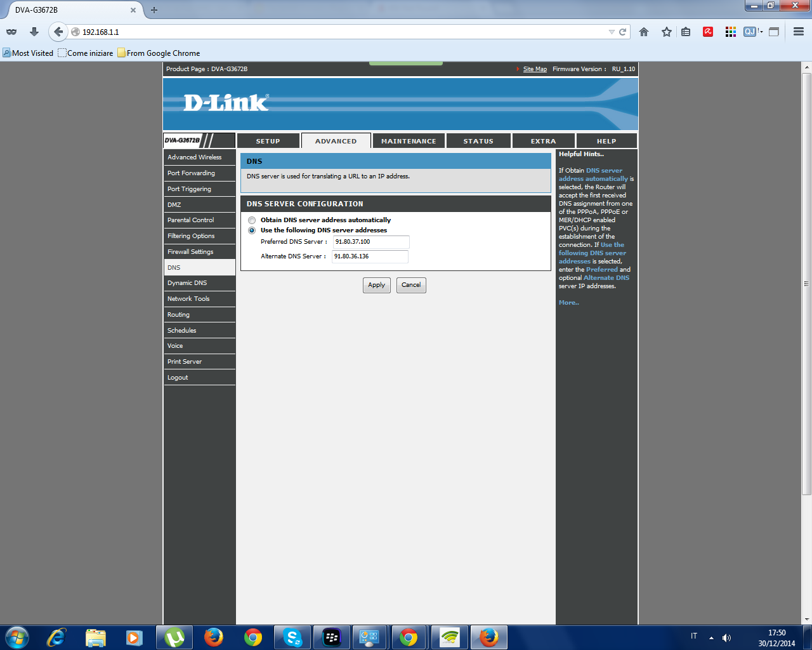Switch to the HELP tab
The width and height of the screenshot is (812, 650).
pos(606,141)
